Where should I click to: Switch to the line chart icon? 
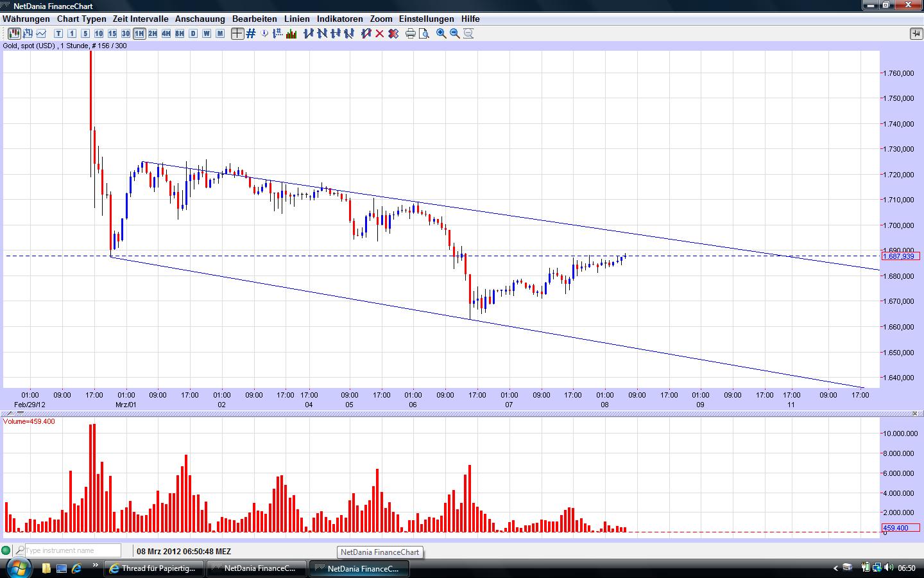coord(42,33)
